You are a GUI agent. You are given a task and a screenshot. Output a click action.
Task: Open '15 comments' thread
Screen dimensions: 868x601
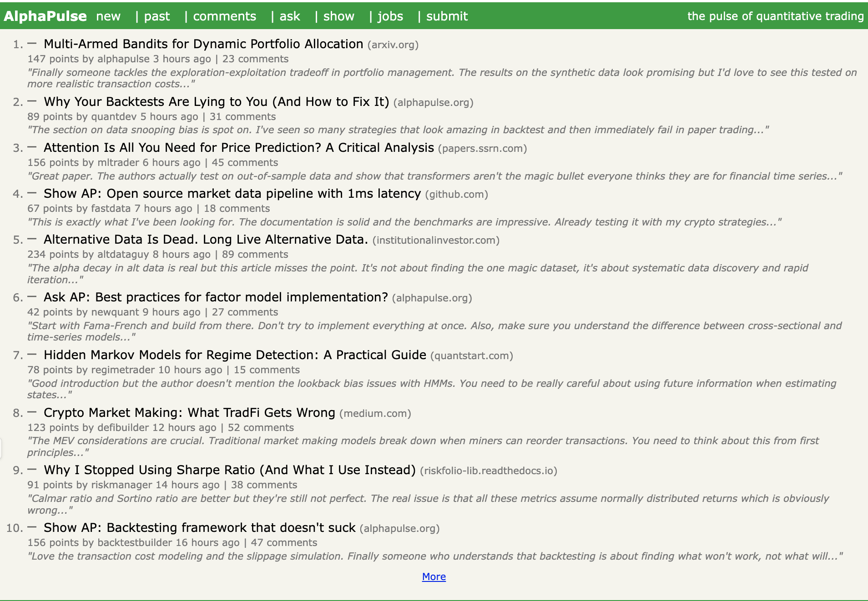267,370
